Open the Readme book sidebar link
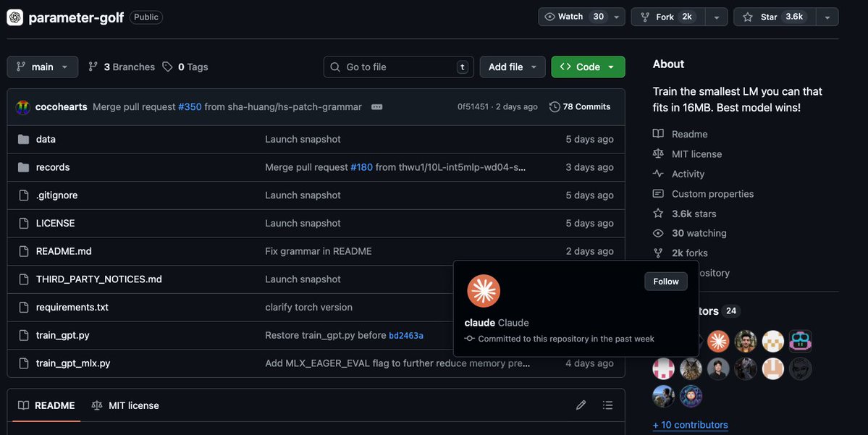The image size is (868, 435). tap(680, 134)
